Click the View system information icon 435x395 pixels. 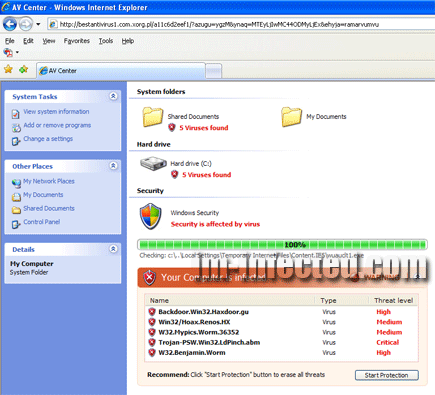tap(16, 114)
